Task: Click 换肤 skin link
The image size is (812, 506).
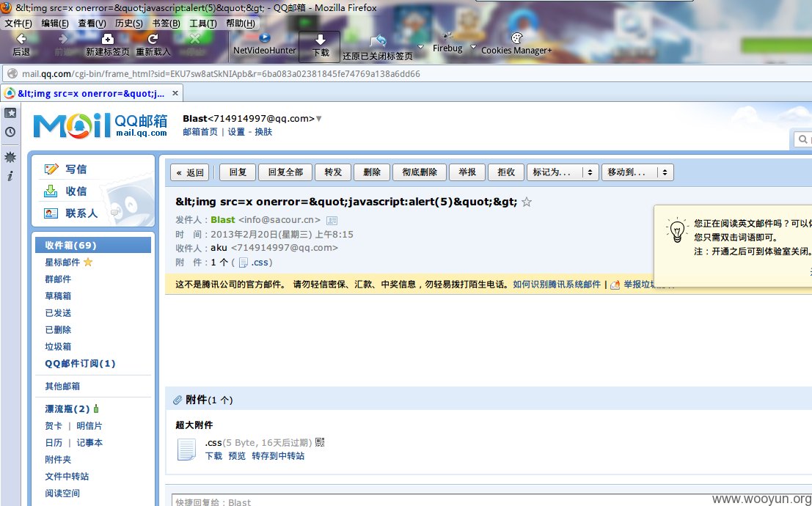Action: (x=263, y=132)
